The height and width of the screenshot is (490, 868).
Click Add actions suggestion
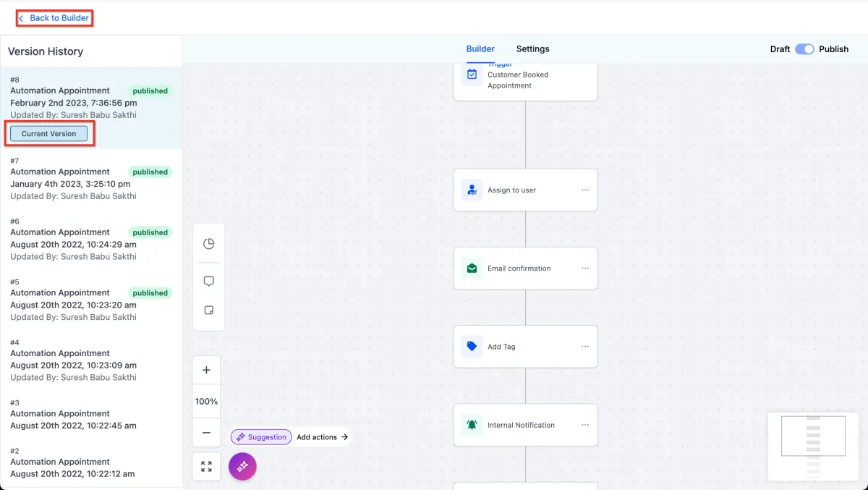[322, 437]
